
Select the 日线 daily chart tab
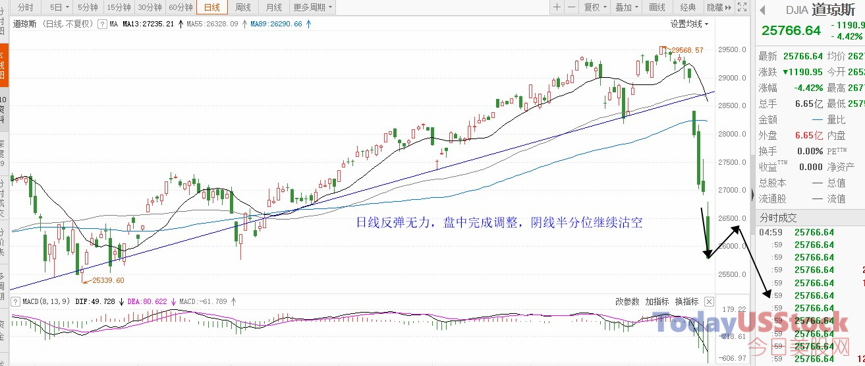coord(212,7)
